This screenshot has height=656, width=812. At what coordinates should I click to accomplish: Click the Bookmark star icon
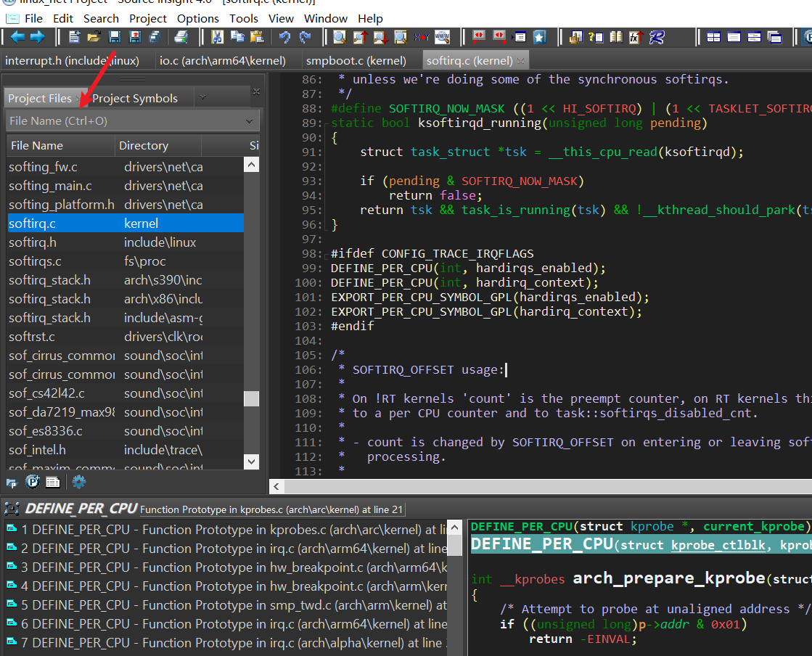(539, 37)
